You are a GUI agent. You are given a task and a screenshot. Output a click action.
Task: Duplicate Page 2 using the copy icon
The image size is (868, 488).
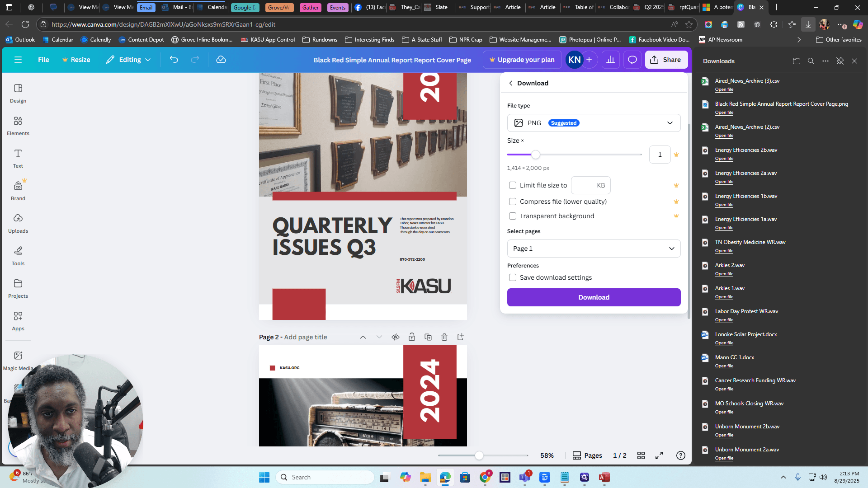pyautogui.click(x=428, y=337)
